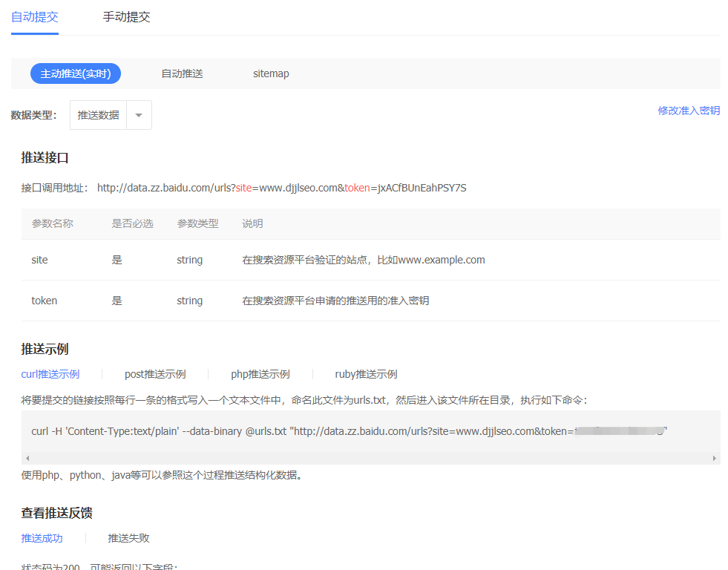Click the horizontal scrollbar track under curl command

click(x=371, y=459)
